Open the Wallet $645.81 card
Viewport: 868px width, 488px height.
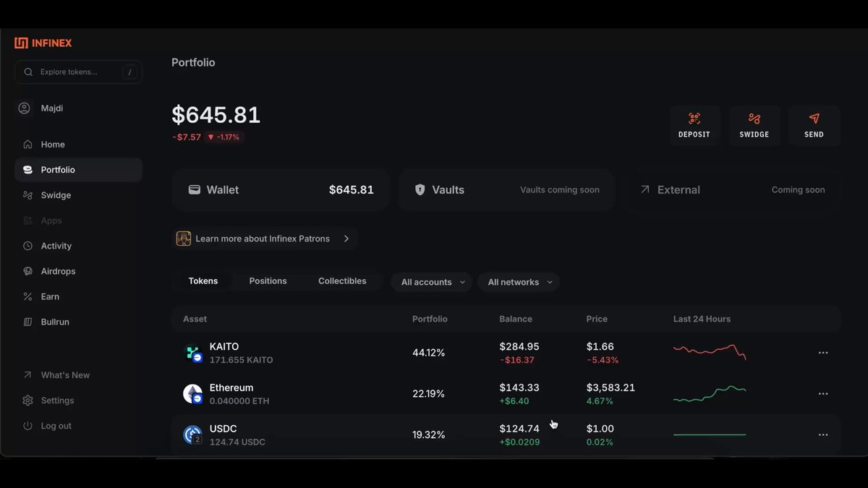coord(281,190)
